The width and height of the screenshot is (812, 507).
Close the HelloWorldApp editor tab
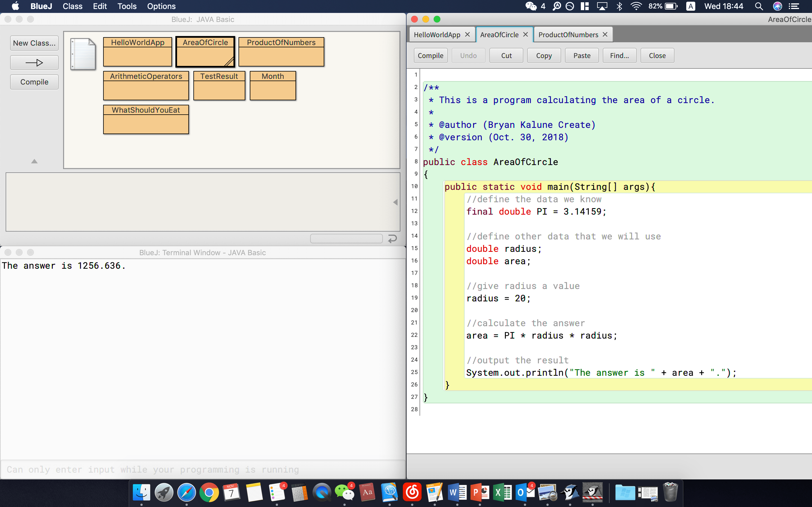pyautogui.click(x=467, y=35)
